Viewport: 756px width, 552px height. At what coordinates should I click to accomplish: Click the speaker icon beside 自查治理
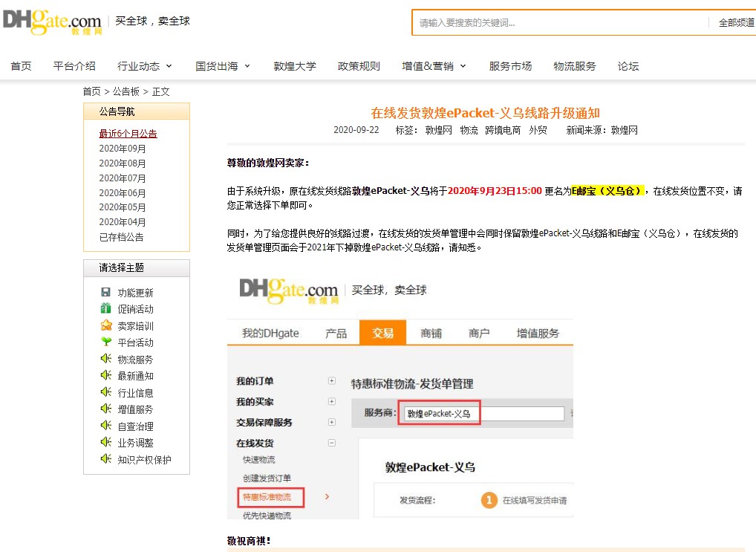[x=105, y=426]
